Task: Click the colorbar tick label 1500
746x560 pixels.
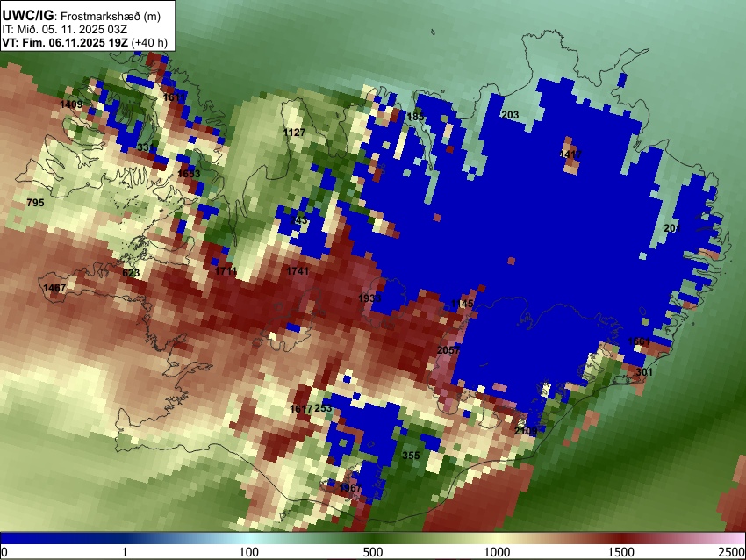Action: [621, 552]
